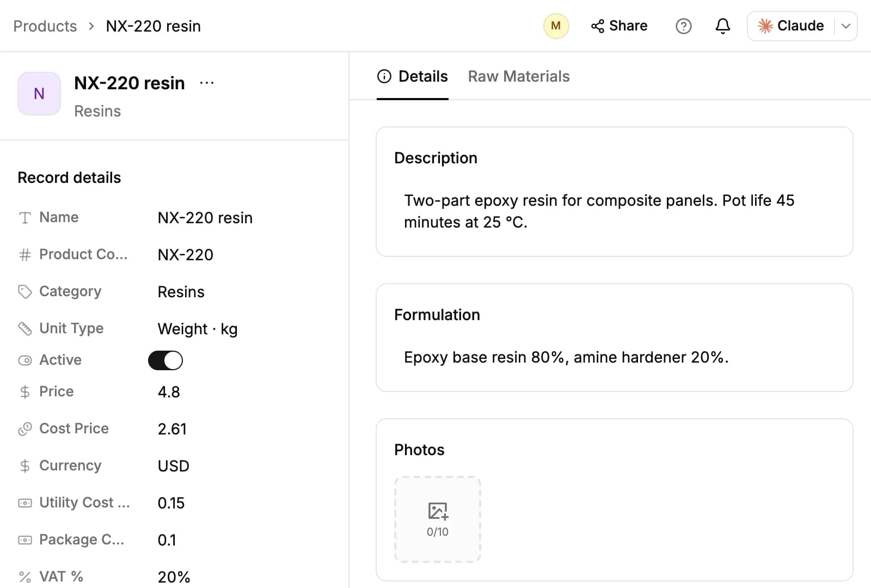
Task: Click the Photos section heading
Action: (419, 450)
